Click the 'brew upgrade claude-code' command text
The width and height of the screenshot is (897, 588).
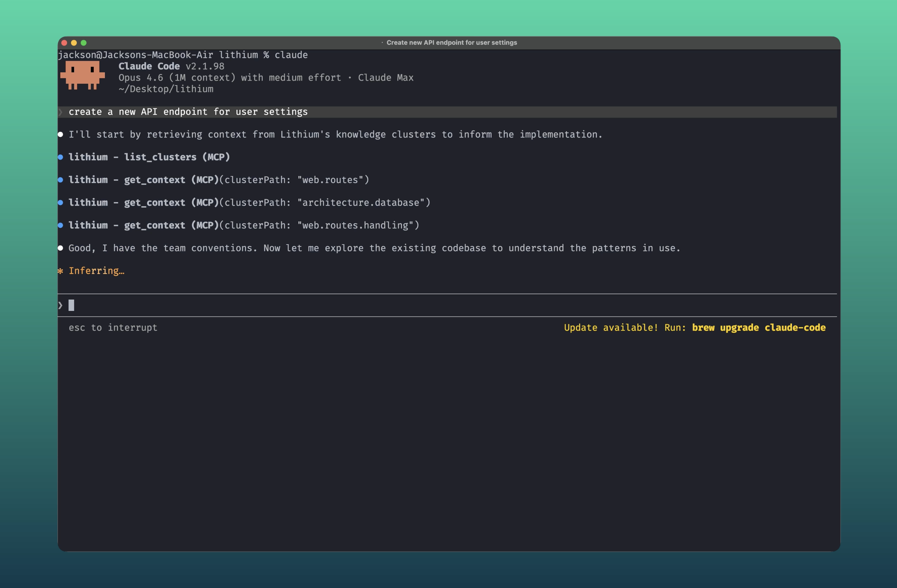coord(759,327)
